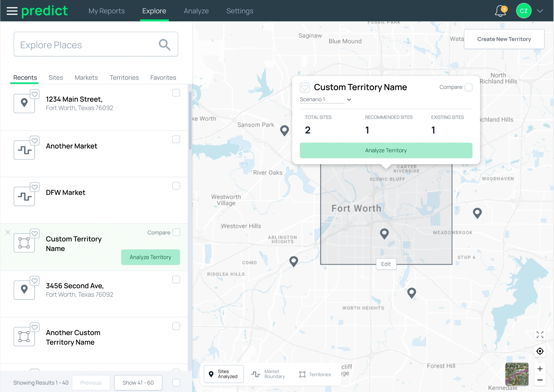Screen dimensions: 554x392
Task: Favorite the 1234 Main Street site
Action: coord(35,94)
